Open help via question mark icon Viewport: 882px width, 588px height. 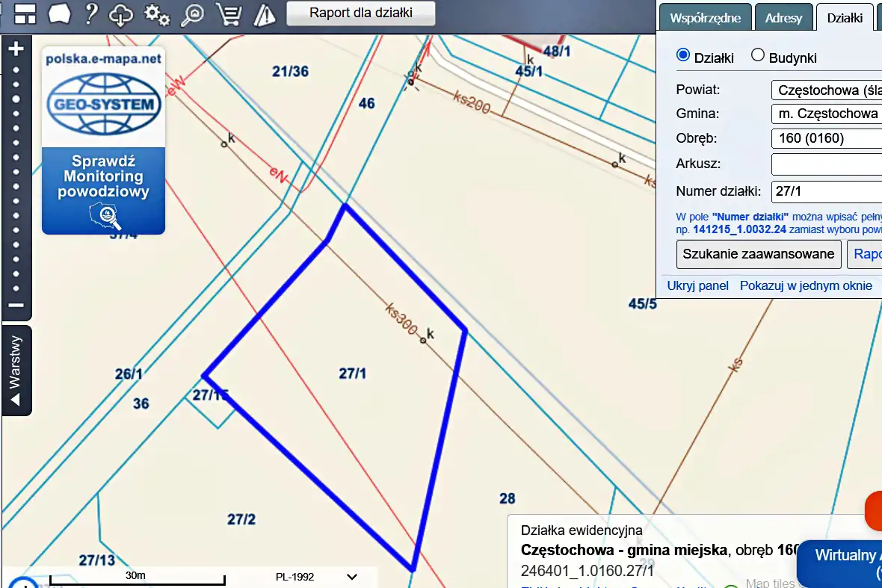tap(90, 13)
